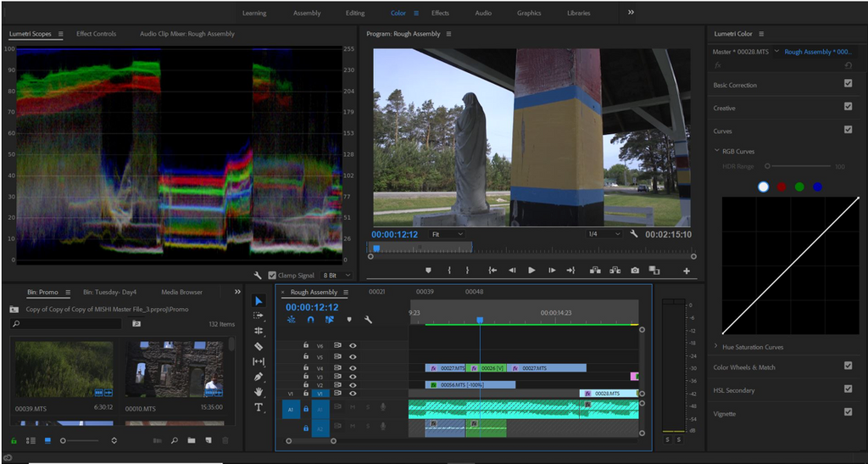Collapse RGB Curves section
The width and height of the screenshot is (868, 464).
click(x=717, y=151)
